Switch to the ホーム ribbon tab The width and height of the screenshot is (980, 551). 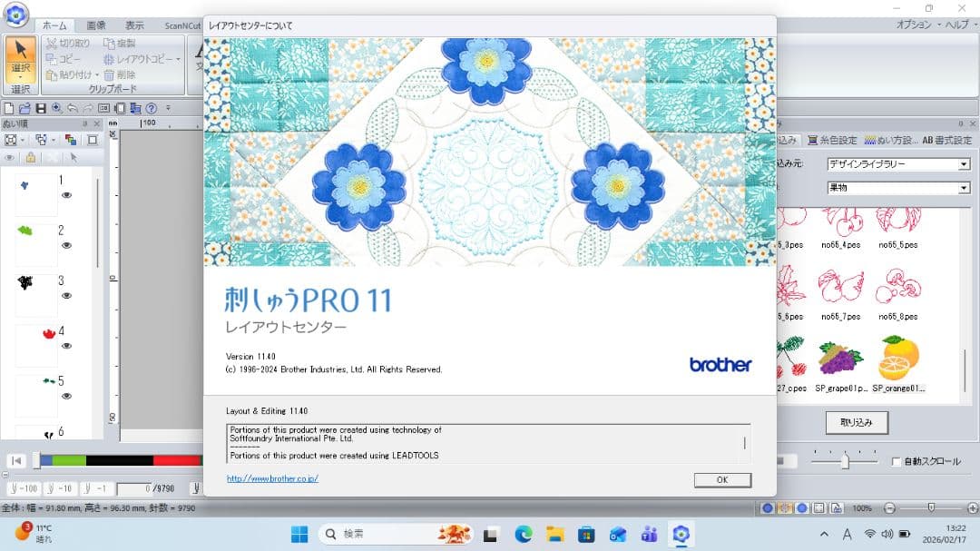coord(54,25)
